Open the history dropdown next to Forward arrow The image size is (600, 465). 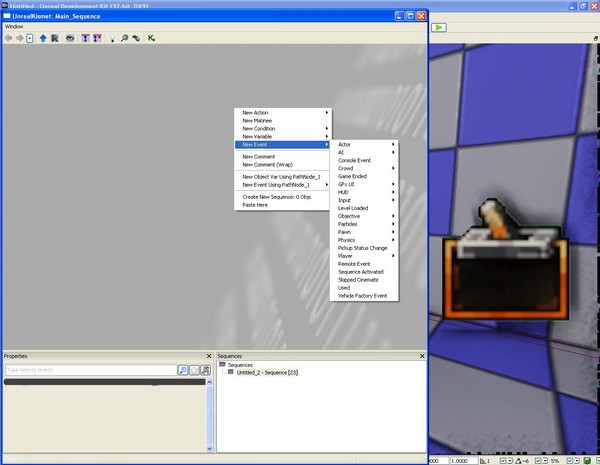(x=30, y=38)
